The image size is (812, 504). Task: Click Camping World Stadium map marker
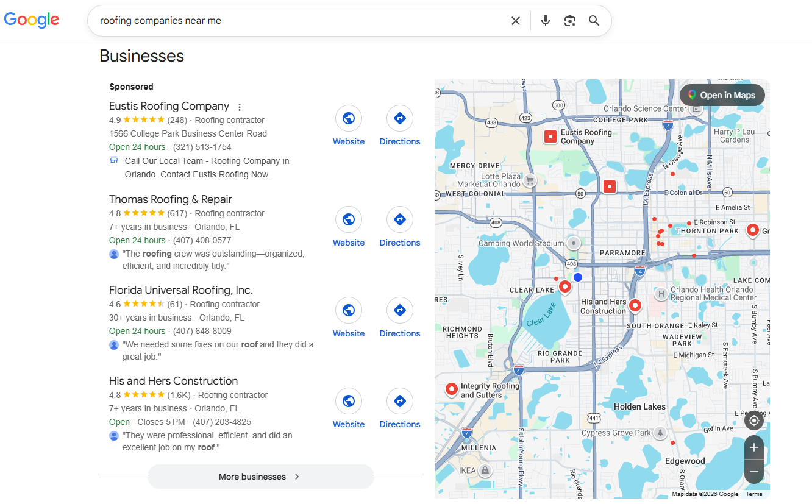pyautogui.click(x=573, y=243)
